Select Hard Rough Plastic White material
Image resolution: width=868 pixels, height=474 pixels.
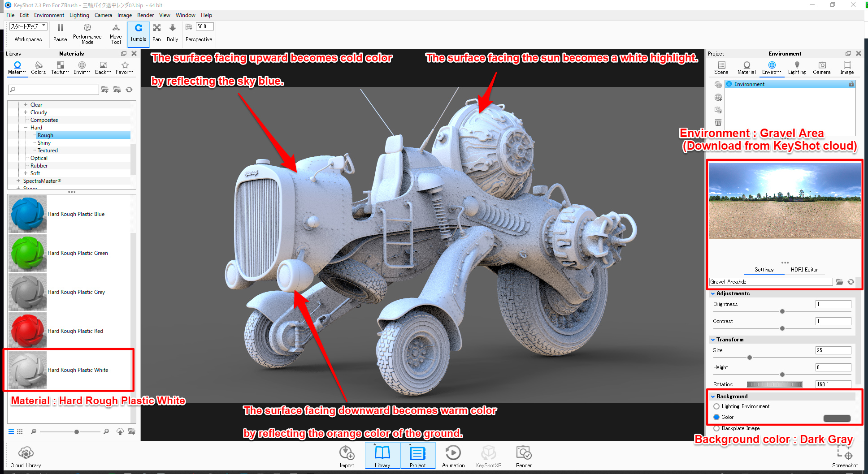(69, 370)
